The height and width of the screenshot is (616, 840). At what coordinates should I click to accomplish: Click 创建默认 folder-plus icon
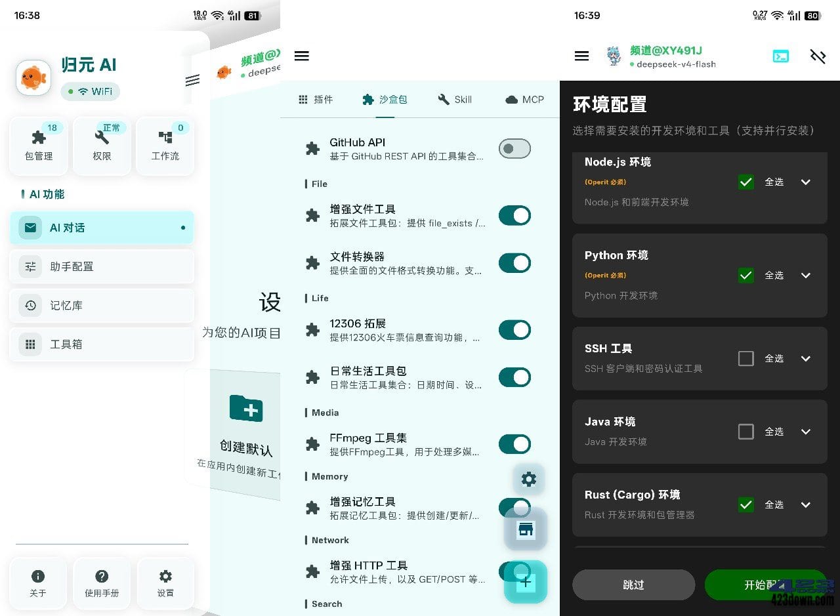246,408
